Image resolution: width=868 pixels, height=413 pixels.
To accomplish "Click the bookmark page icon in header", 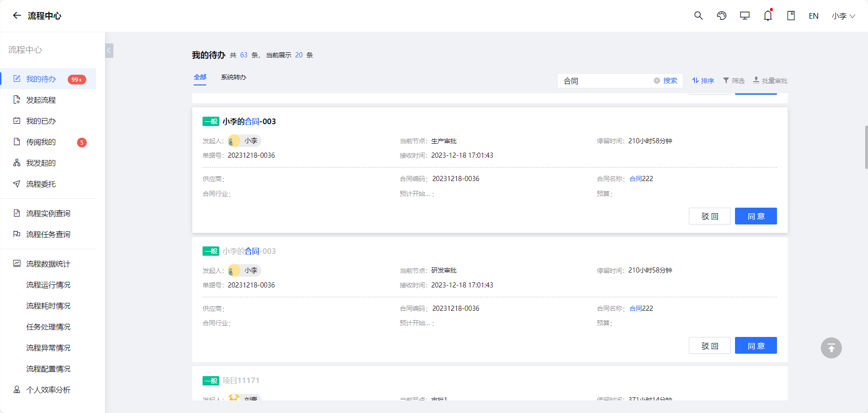I will [x=791, y=15].
